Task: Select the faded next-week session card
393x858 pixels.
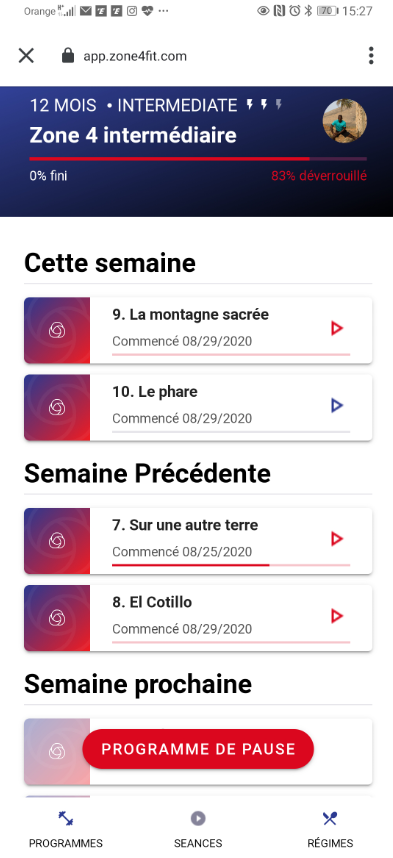Action: click(x=198, y=752)
